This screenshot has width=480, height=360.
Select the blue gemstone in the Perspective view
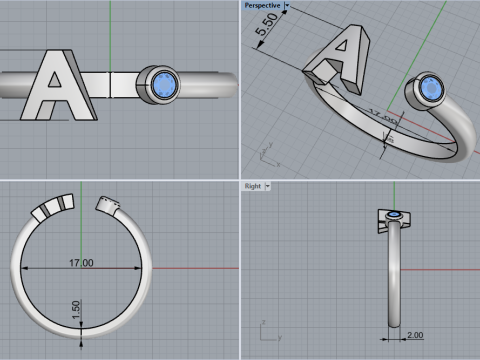(431, 89)
